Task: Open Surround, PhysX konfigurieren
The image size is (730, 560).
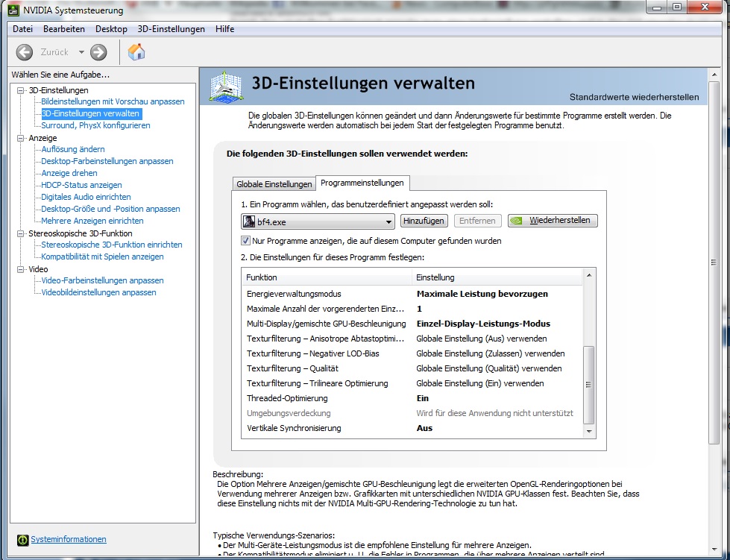Action: pyautogui.click(x=95, y=125)
